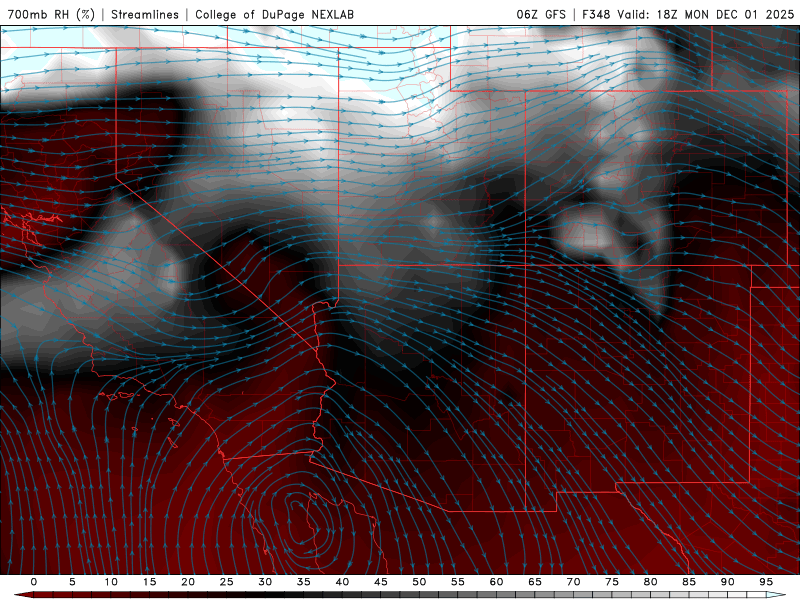This screenshot has height=600, width=800.
Task: Click the "700mb RH (%)" title text
Action: [52, 14]
